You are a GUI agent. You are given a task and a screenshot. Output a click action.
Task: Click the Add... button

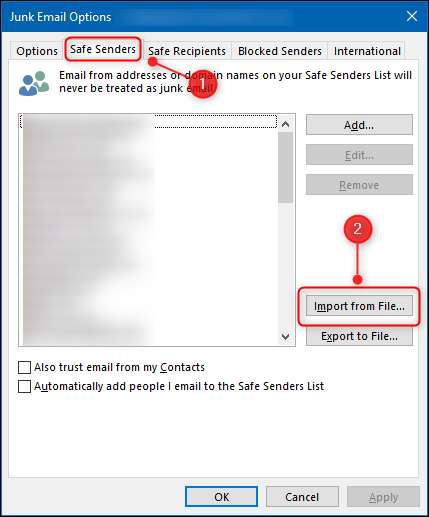coord(359,125)
